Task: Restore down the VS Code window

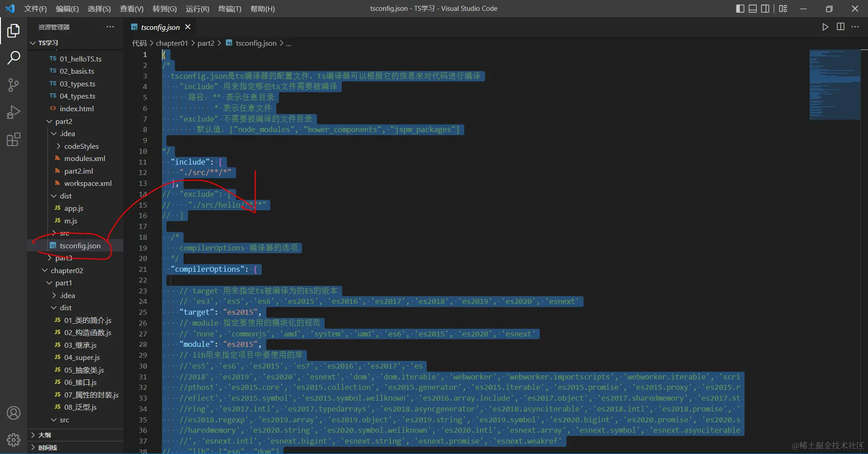Action: pos(829,9)
